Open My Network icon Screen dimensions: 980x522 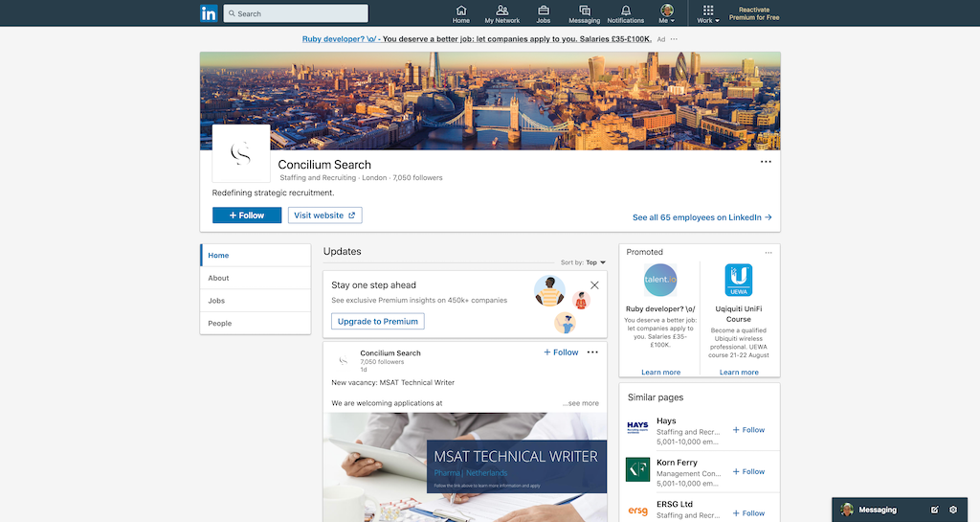click(501, 13)
